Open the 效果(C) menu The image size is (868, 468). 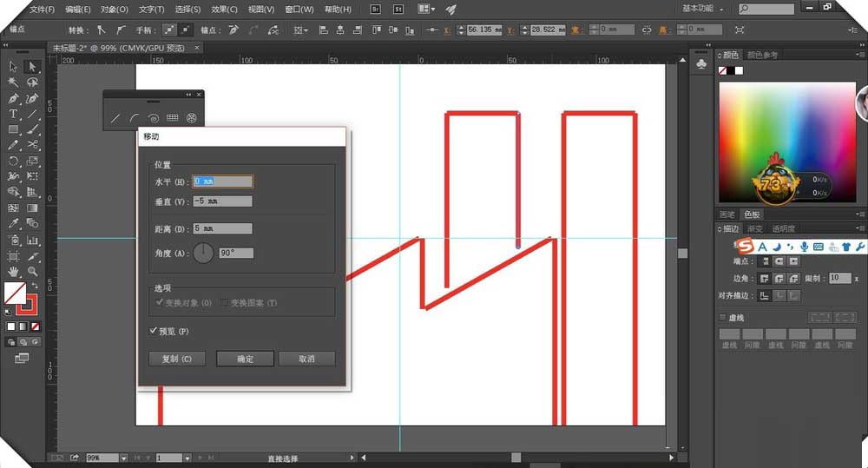click(225, 10)
